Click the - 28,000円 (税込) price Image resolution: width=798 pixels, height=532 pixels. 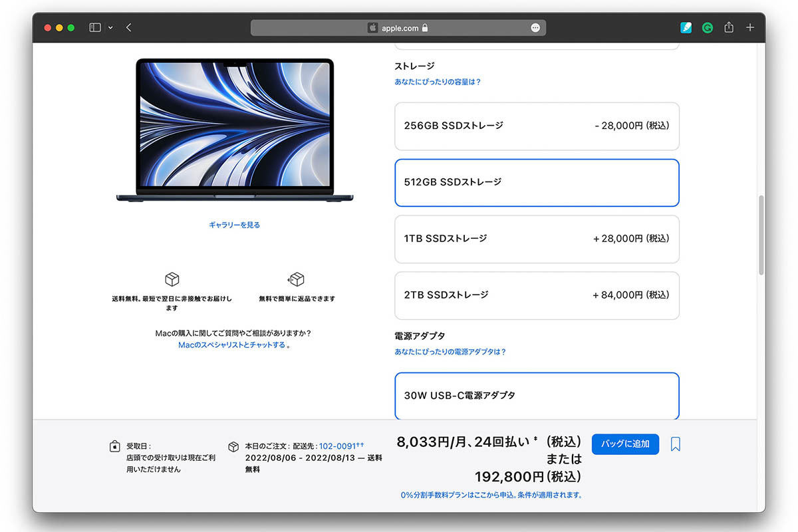632,125
